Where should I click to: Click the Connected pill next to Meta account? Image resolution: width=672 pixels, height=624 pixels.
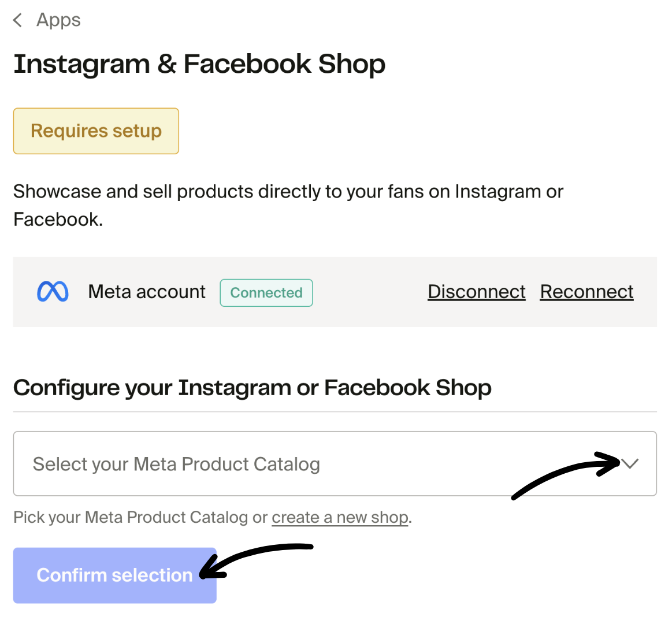tap(266, 292)
